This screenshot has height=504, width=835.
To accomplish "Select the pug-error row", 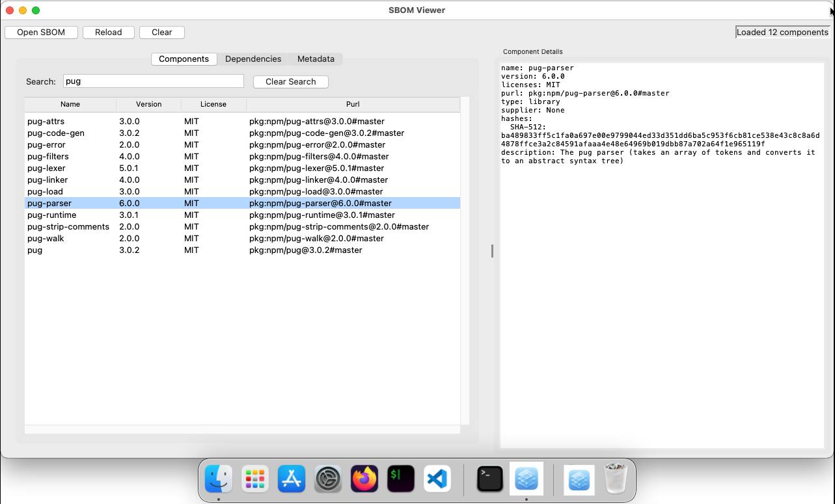I will click(x=242, y=145).
